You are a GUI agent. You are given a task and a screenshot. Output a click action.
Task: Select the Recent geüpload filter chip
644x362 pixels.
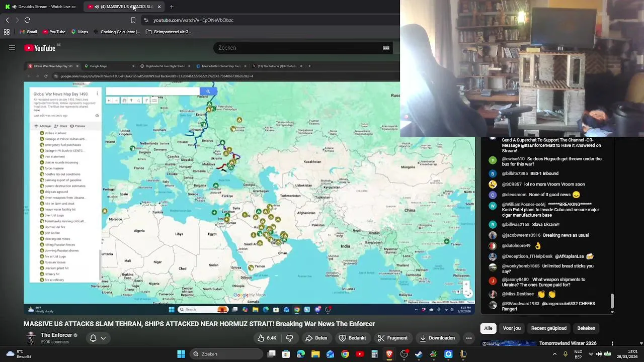[549, 328]
